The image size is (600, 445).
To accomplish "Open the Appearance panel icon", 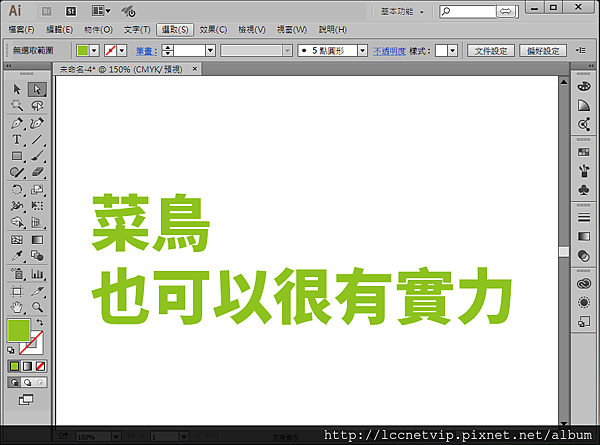I will pyautogui.click(x=584, y=302).
